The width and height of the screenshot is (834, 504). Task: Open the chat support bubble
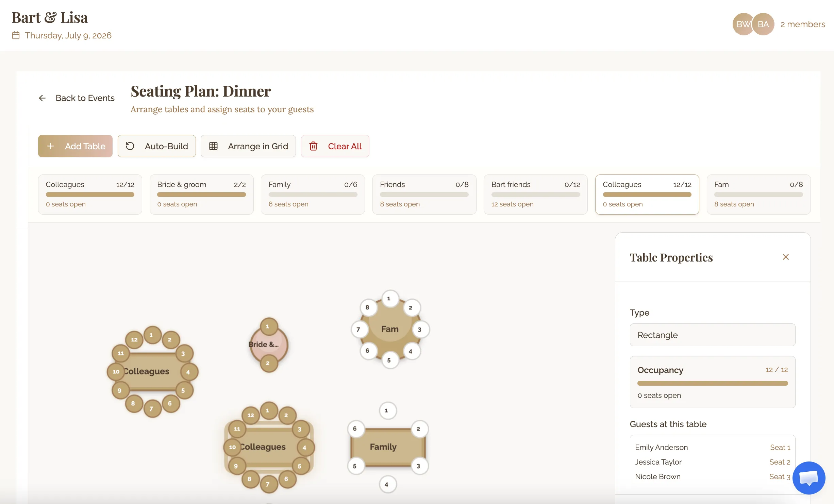pos(809,477)
